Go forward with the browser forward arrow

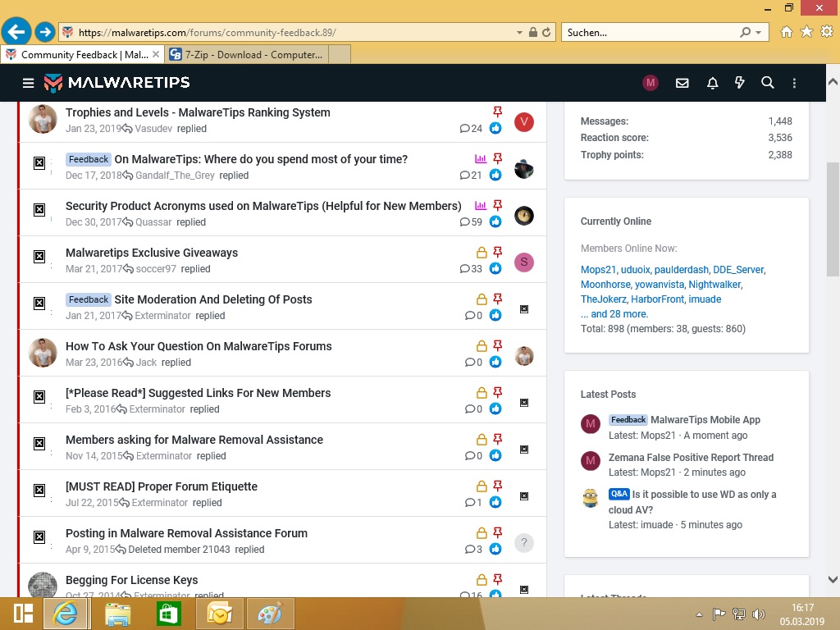[45, 32]
